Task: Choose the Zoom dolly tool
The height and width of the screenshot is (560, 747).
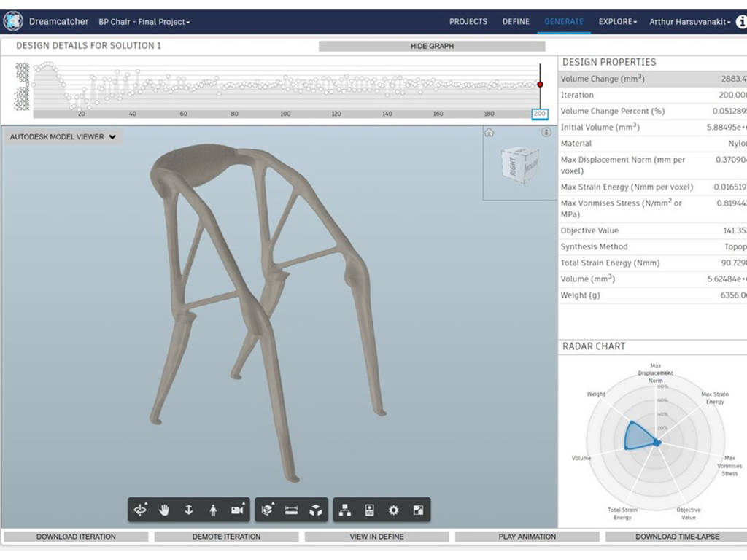Action: 189,510
